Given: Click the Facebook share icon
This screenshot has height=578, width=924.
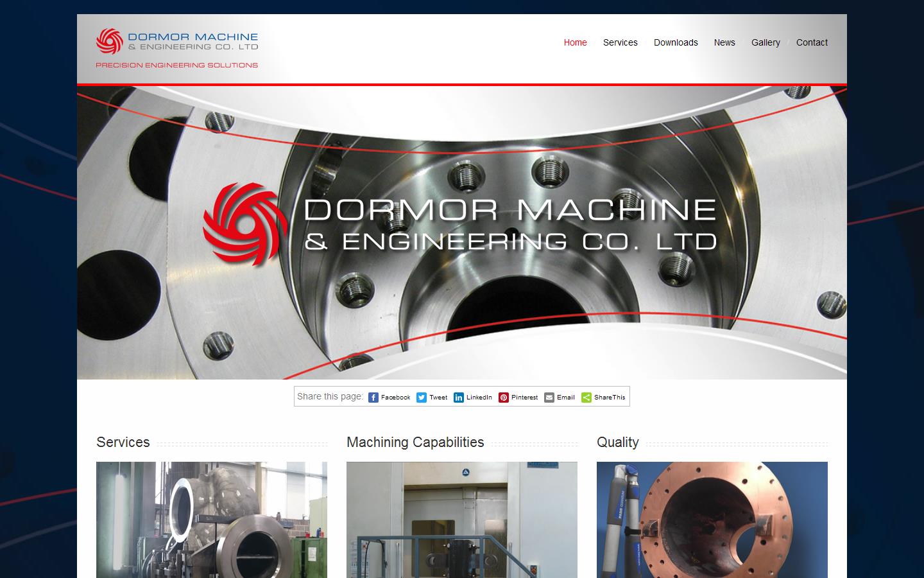Looking at the screenshot, I should pos(373,398).
